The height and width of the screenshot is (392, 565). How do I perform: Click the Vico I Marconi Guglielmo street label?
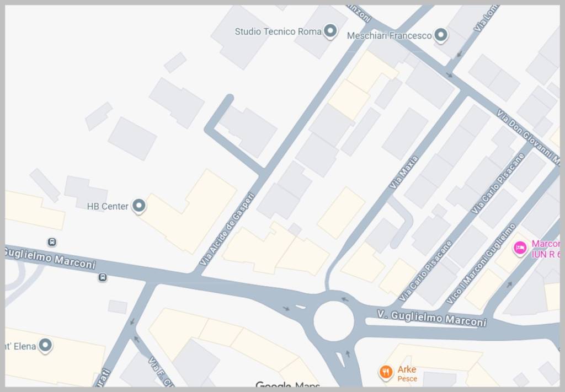click(481, 264)
